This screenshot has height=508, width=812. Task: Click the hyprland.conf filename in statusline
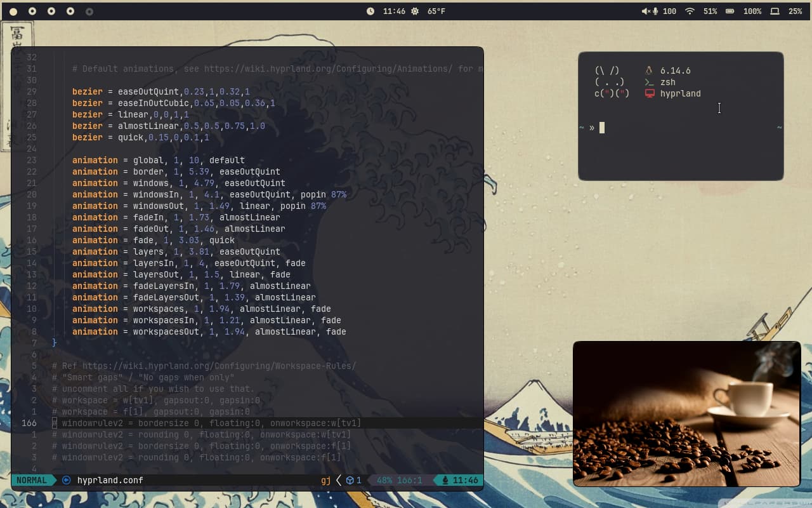[110, 480]
